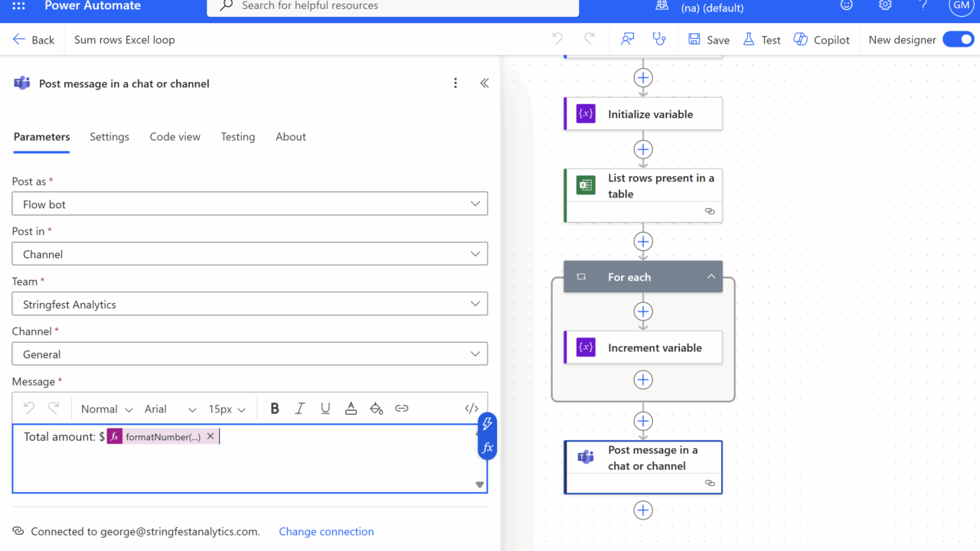This screenshot has width=980, height=551.
Task: Open the comments icon next to flow checker
Action: [x=628, y=39]
